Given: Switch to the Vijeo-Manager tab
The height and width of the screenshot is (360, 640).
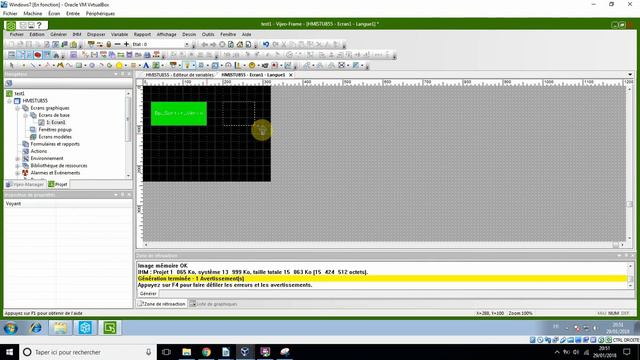Looking at the screenshot, I should pos(25,184).
